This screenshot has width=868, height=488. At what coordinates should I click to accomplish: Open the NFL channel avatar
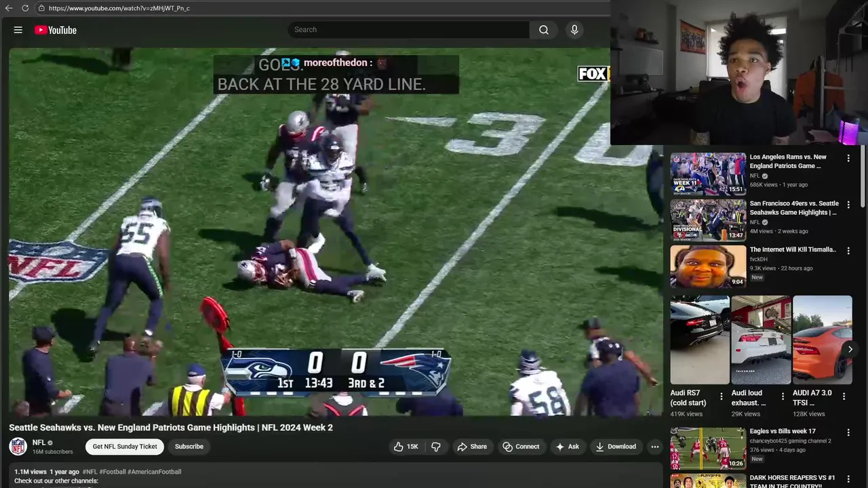18,447
